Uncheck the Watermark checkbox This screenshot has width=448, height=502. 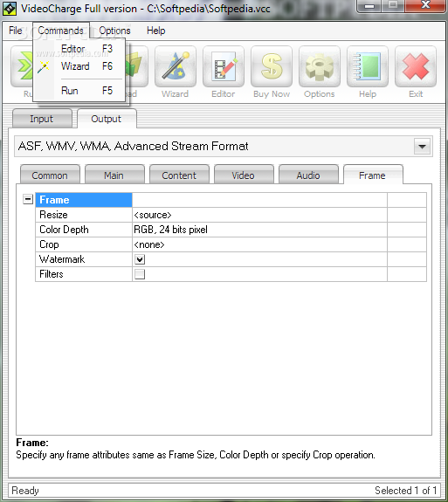(x=140, y=259)
